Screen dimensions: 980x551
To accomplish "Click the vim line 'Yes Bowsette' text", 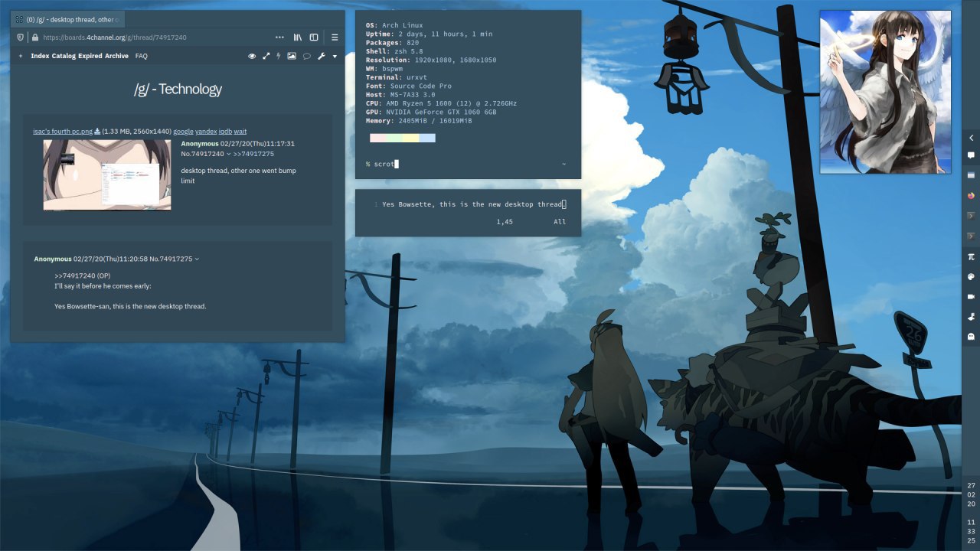I will point(473,204).
